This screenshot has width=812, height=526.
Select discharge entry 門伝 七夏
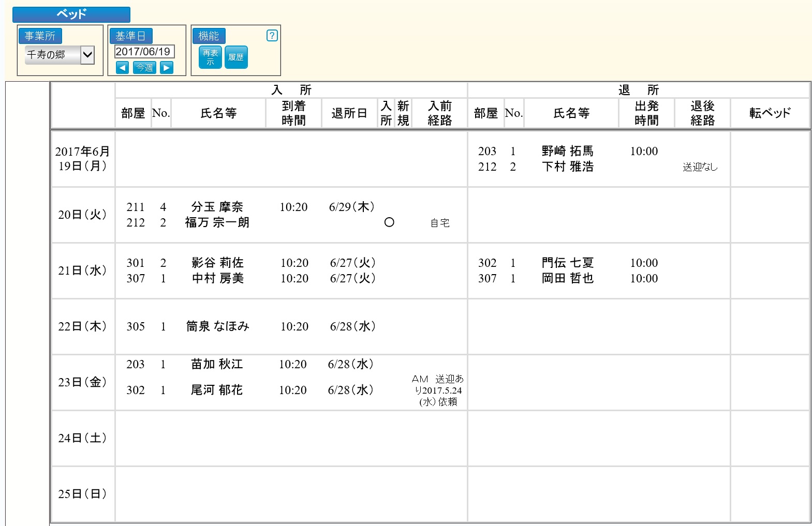567,263
